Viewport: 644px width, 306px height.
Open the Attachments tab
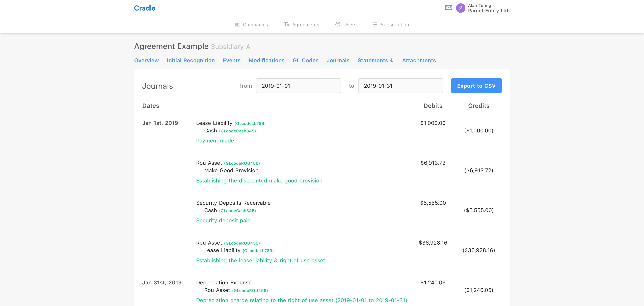coord(419,60)
